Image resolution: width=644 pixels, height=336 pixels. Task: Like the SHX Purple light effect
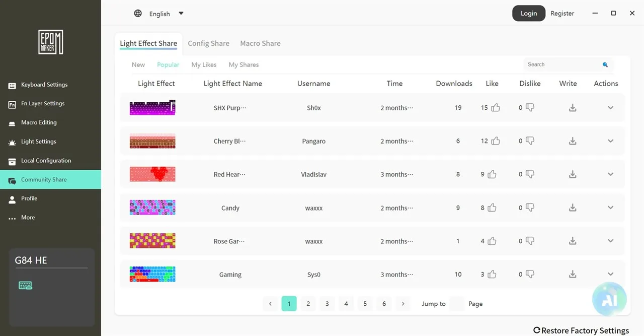pos(496,108)
